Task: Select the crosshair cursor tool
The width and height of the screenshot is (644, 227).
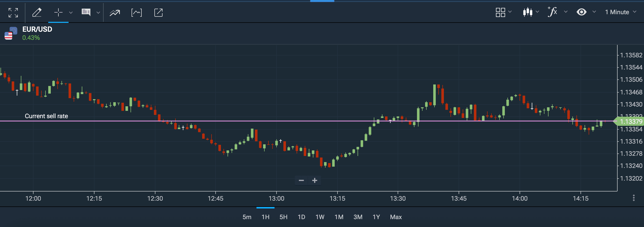Action: tap(58, 12)
